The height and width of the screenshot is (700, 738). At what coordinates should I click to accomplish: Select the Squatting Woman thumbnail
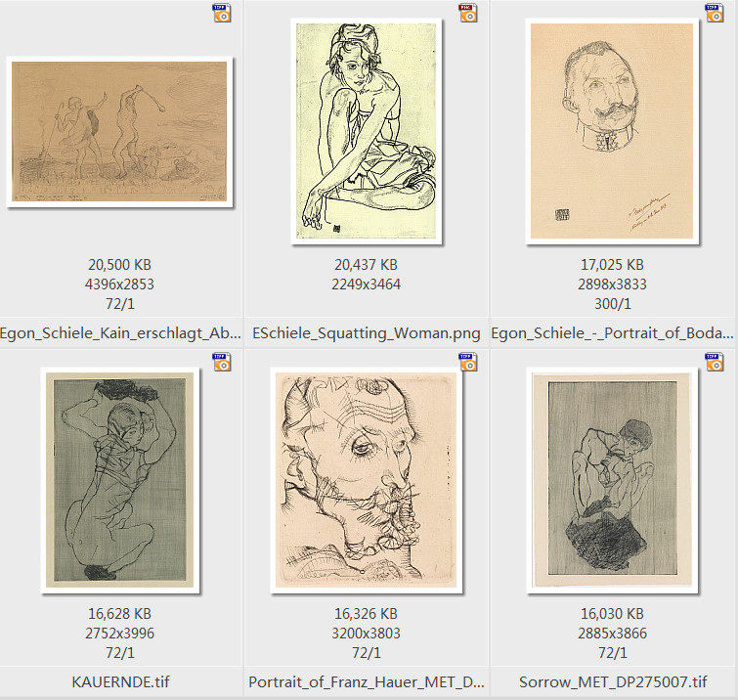367,131
